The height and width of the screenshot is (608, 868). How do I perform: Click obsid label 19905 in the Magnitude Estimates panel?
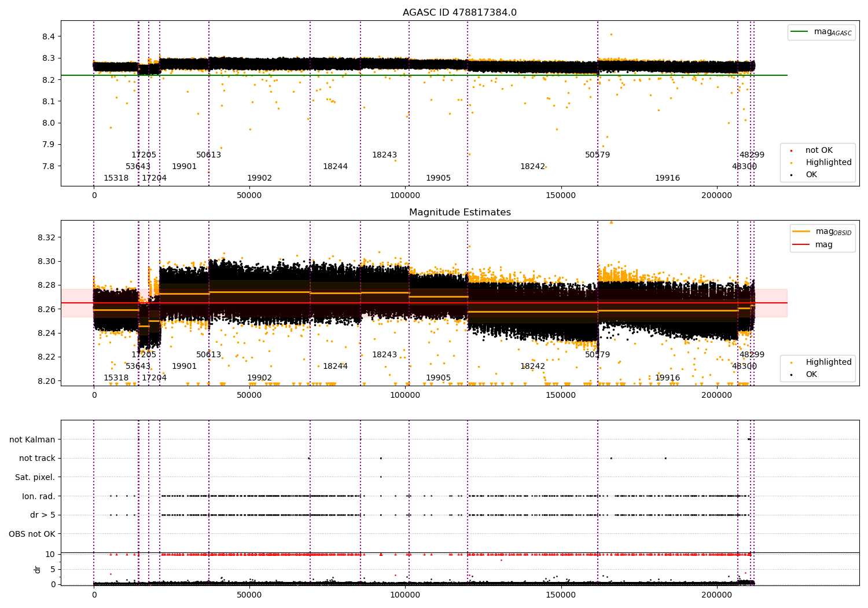(439, 378)
